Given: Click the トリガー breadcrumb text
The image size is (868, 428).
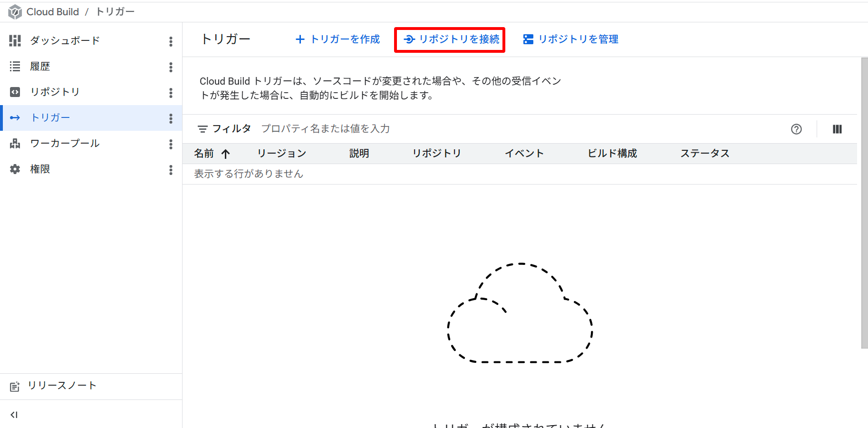Looking at the screenshot, I should pyautogui.click(x=115, y=12).
